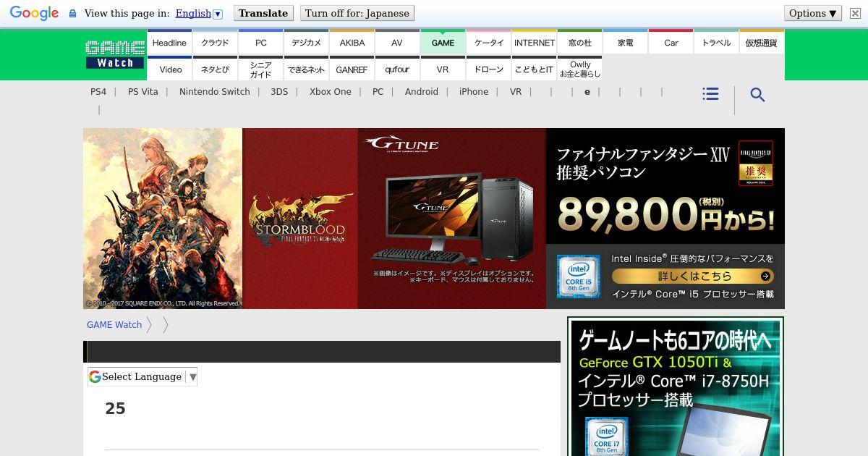This screenshot has width=868, height=456.
Task: Open the ケータイ tab
Action: 488,43
